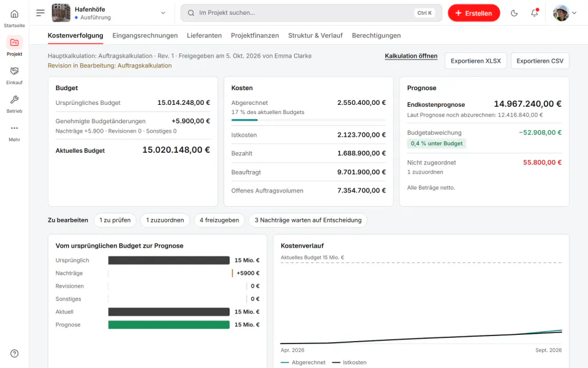Click the Abgerechnet progress bar
Screen dimensions: 588x368
point(308,120)
